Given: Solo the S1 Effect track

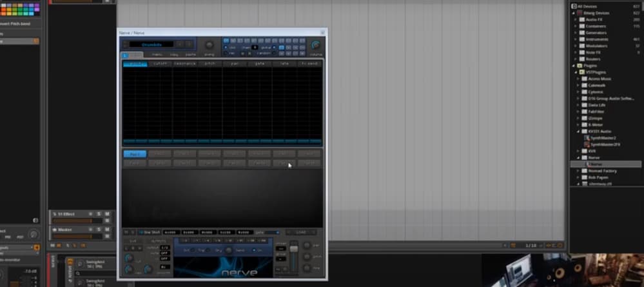Looking at the screenshot, I should [x=99, y=214].
